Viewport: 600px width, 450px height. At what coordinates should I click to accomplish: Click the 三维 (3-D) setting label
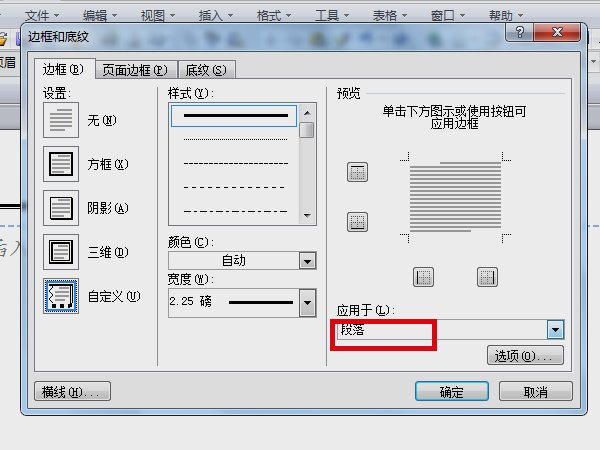(x=108, y=252)
